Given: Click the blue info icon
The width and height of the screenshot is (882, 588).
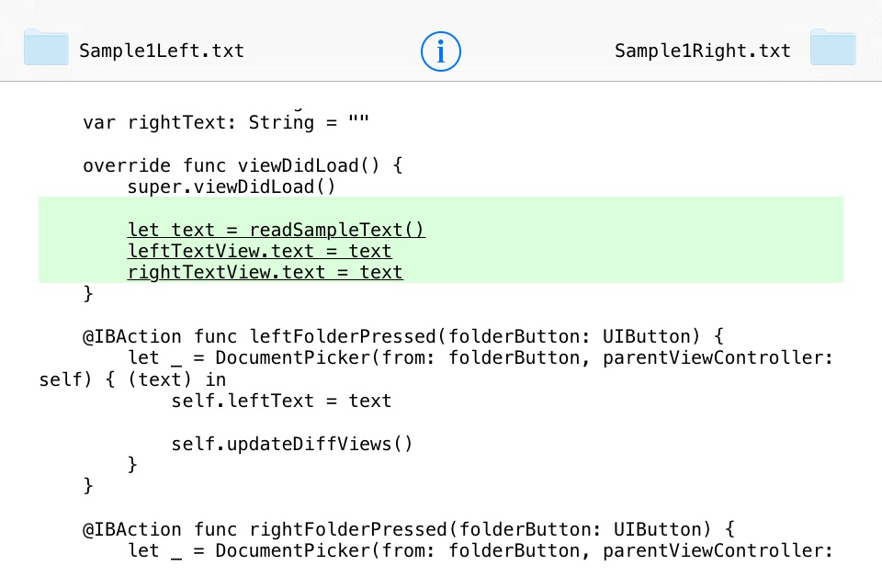Looking at the screenshot, I should 440,51.
